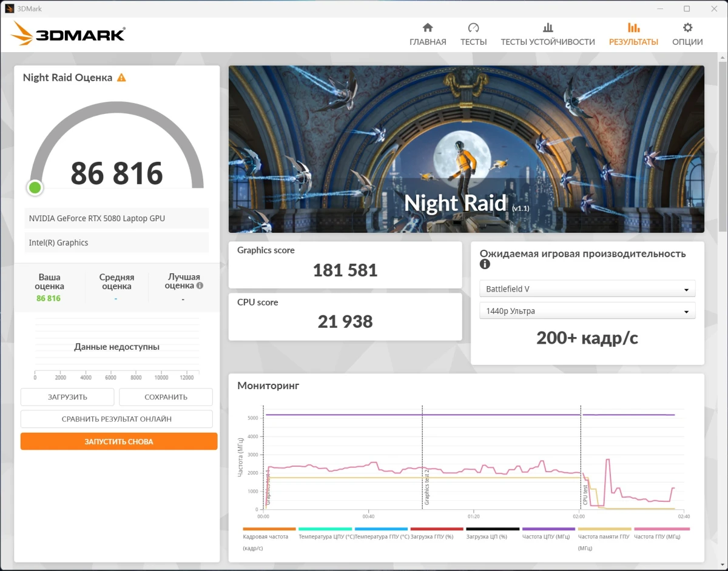Open the 1440p Ультра resolution dropdown
Image resolution: width=728 pixels, height=571 pixels.
587,311
